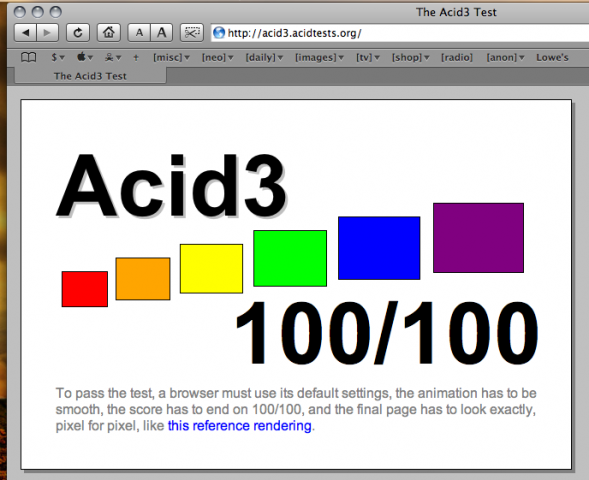This screenshot has width=589, height=480.
Task: Open the skull icon bookmarks folder
Action: coord(113,57)
